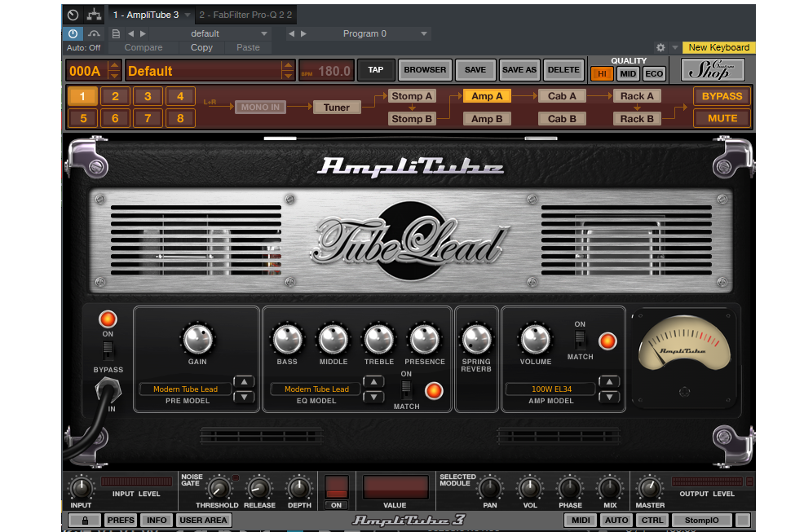Open the gear settings icon
Image resolution: width=804 pixels, height=532 pixels.
[x=660, y=48]
